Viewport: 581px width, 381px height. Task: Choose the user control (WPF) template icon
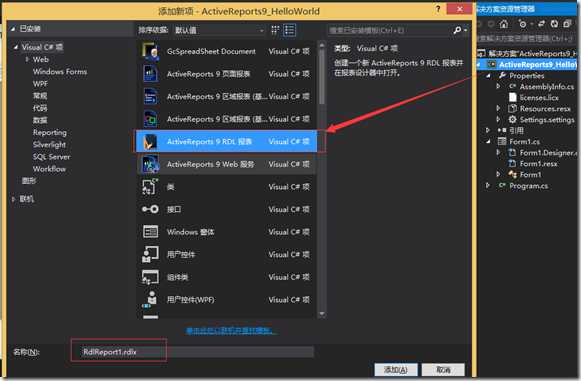pyautogui.click(x=150, y=300)
